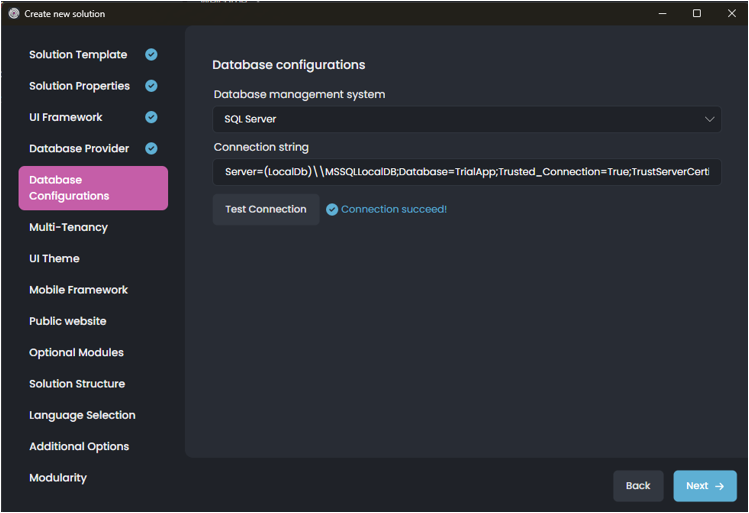The image size is (749, 513).
Task: Jump to the Language Selection step
Action: (82, 415)
